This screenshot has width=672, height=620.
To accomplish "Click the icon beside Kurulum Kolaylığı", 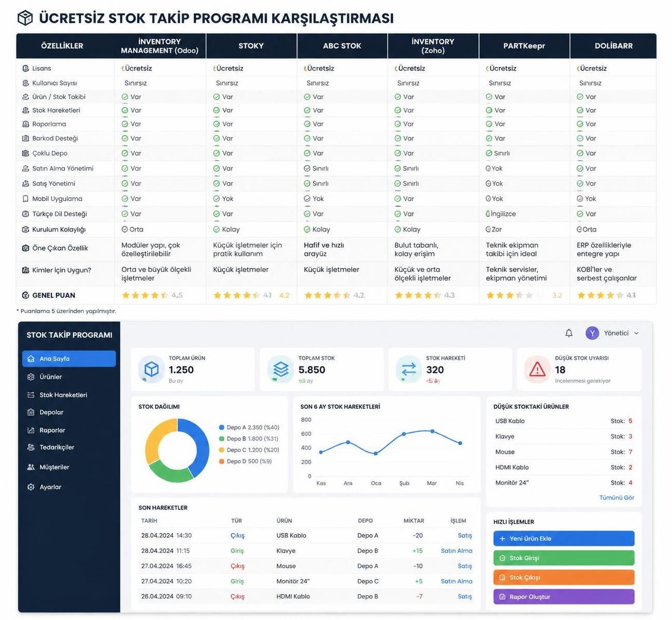I will pyautogui.click(x=26, y=230).
